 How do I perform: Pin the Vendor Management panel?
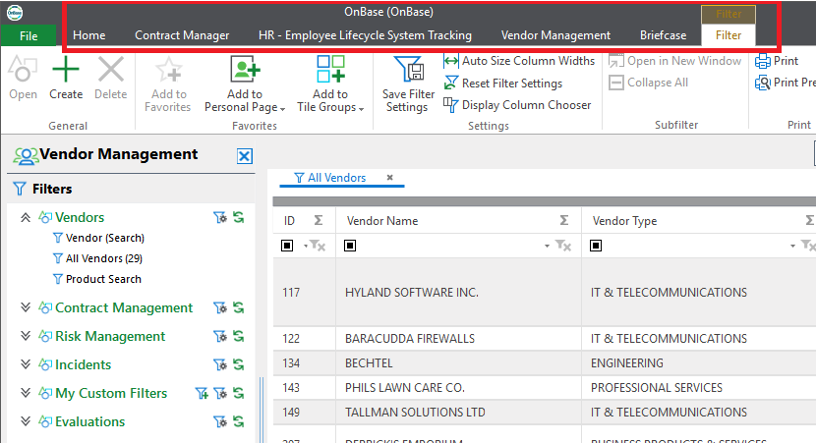click(245, 155)
